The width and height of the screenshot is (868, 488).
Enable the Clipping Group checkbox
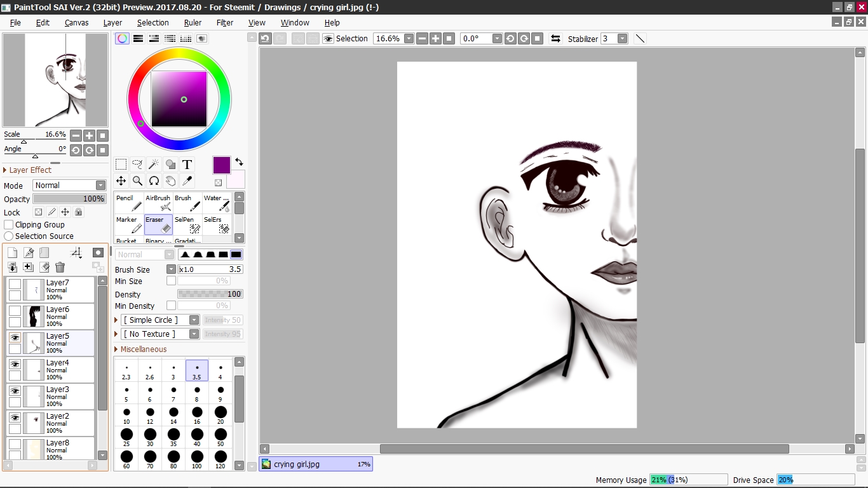[9, 225]
